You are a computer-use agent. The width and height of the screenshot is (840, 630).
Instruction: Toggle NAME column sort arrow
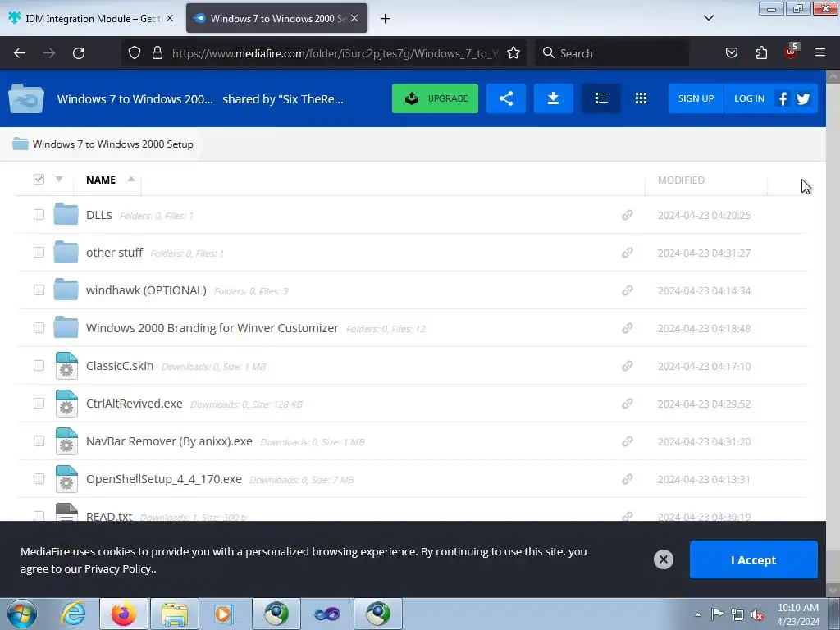pyautogui.click(x=130, y=179)
